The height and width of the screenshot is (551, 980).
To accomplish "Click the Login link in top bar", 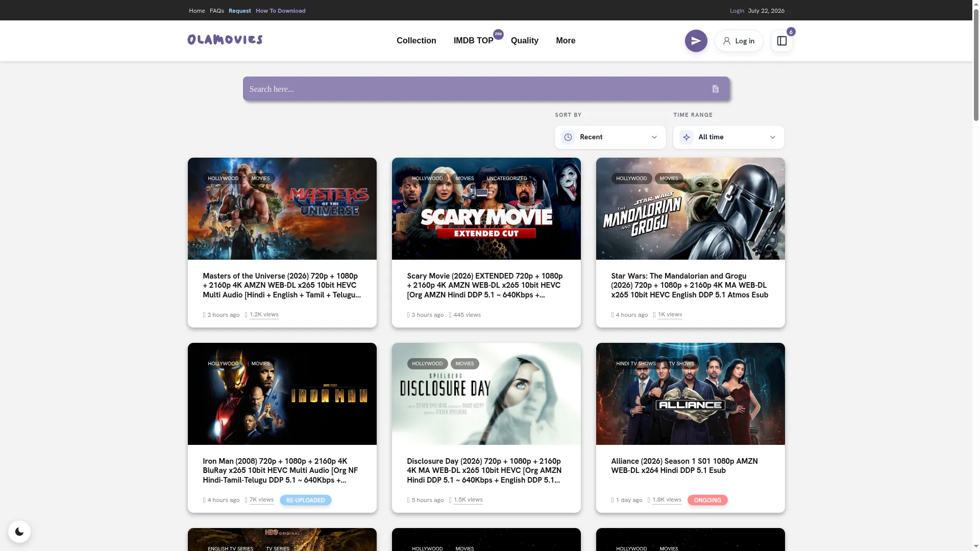I will [737, 11].
